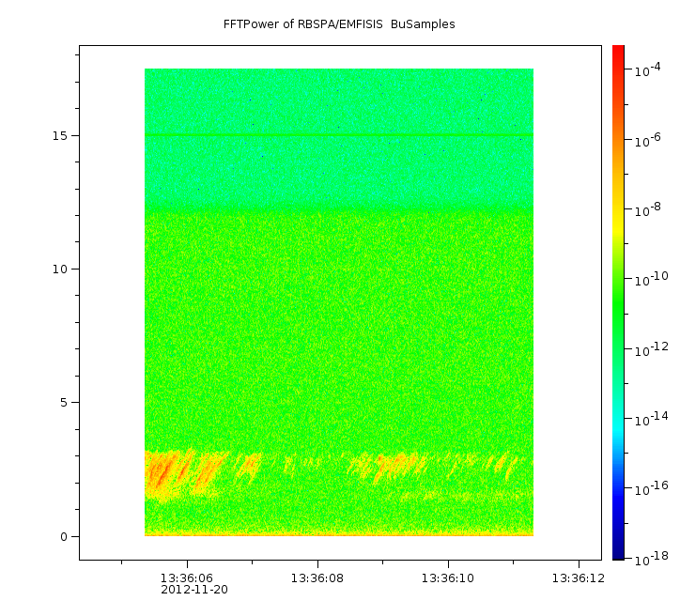The width and height of the screenshot is (680, 616).
Task: Click the red high-power burst in the spectrogram
Action: [x=161, y=470]
